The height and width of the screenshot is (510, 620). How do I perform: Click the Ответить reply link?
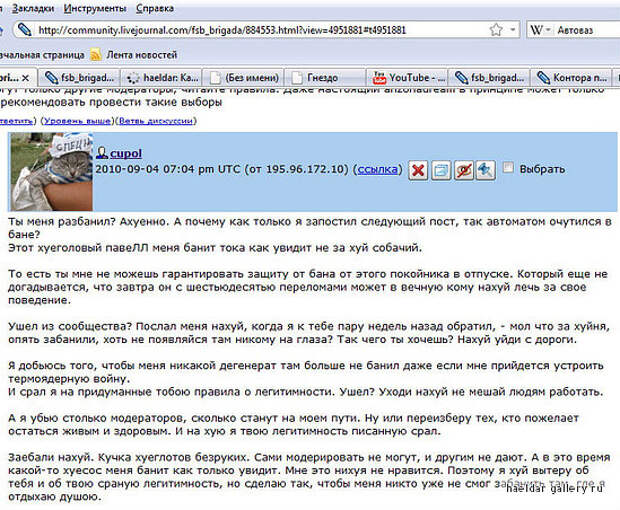(x=16, y=121)
